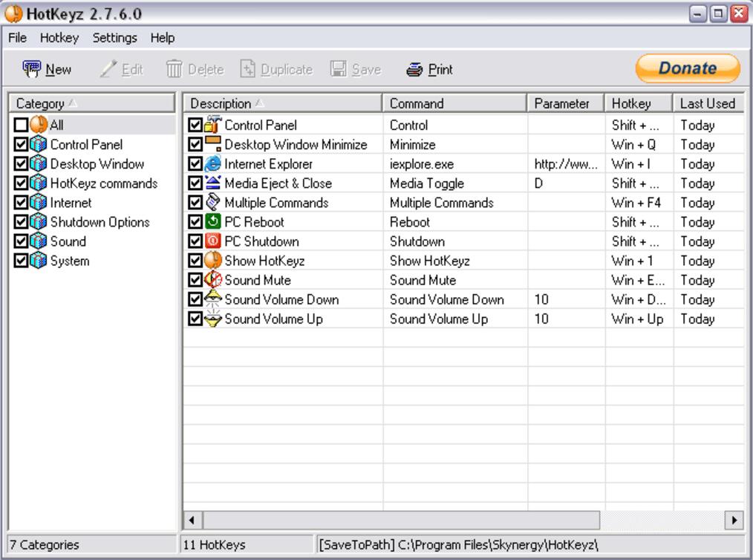This screenshot has height=560, width=753.
Task: Click the PC Reboot green icon
Action: (x=213, y=222)
